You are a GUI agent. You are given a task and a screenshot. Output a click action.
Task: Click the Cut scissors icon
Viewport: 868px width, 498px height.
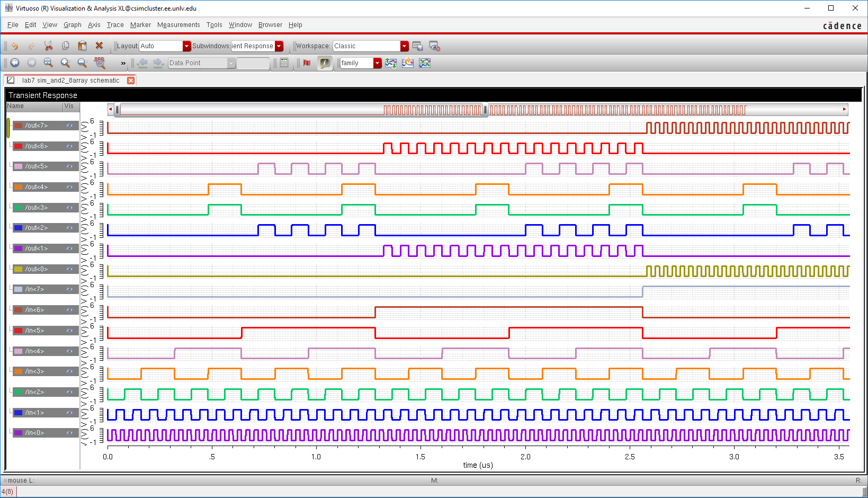[x=48, y=46]
